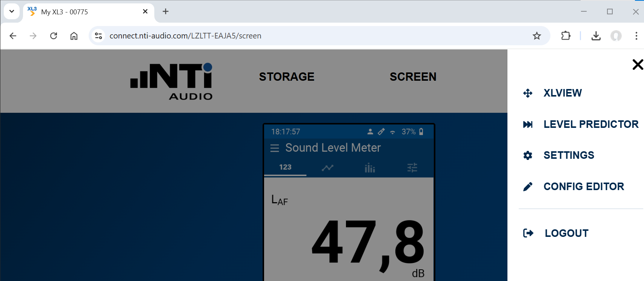
Task: Open Level Predictor from the side menu
Action: click(x=590, y=124)
